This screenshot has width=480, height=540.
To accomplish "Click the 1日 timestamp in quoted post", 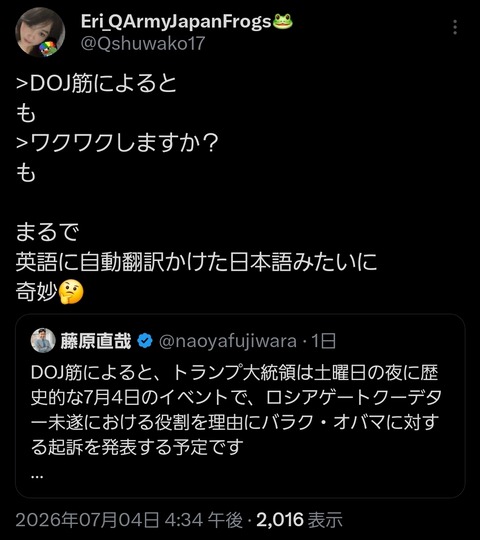I will (x=323, y=341).
